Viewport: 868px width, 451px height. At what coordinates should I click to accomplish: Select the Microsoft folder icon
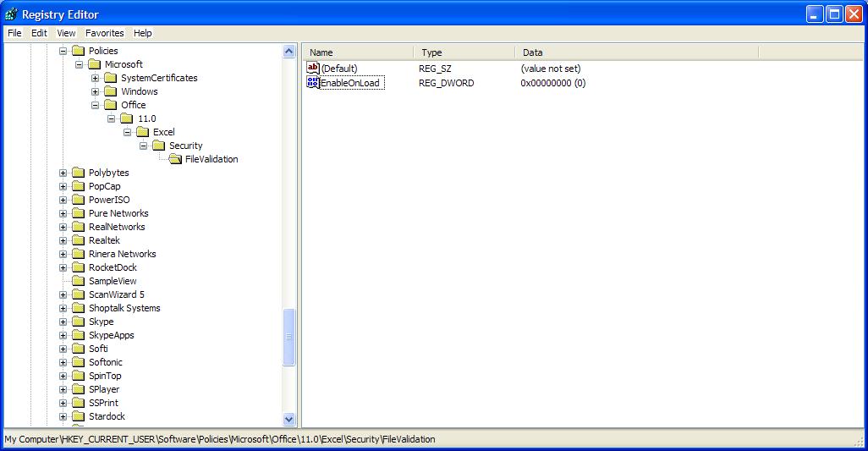pos(95,65)
